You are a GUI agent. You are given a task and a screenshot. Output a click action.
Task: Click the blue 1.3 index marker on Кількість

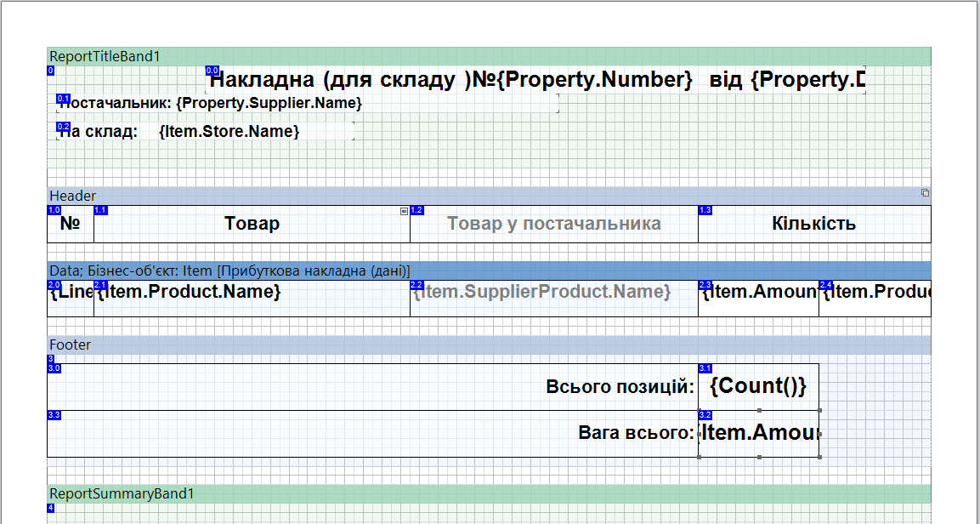(x=705, y=210)
